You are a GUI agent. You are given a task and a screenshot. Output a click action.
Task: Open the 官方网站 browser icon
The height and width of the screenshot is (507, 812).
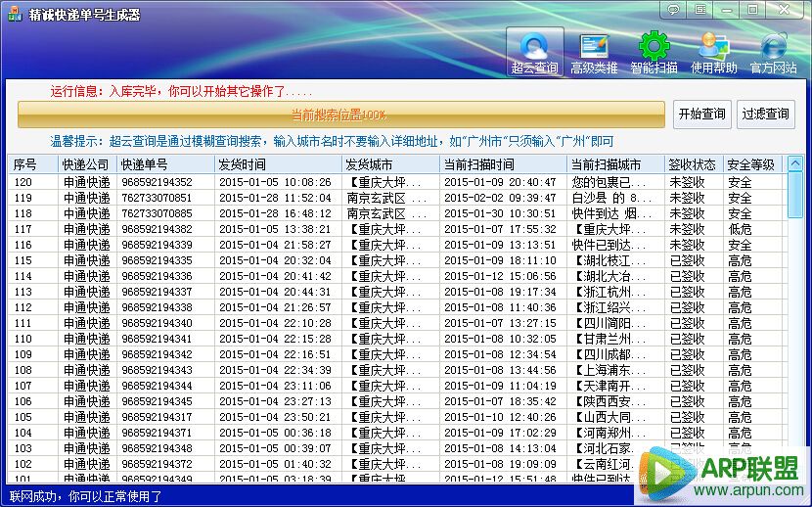tap(773, 52)
